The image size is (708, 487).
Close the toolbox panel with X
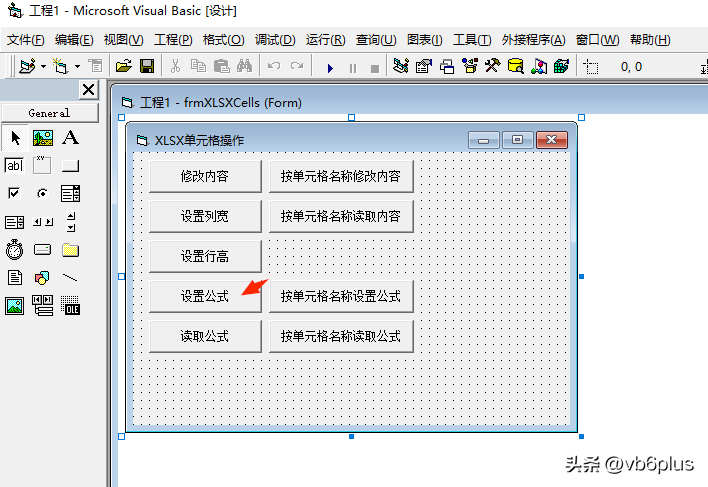[x=88, y=90]
